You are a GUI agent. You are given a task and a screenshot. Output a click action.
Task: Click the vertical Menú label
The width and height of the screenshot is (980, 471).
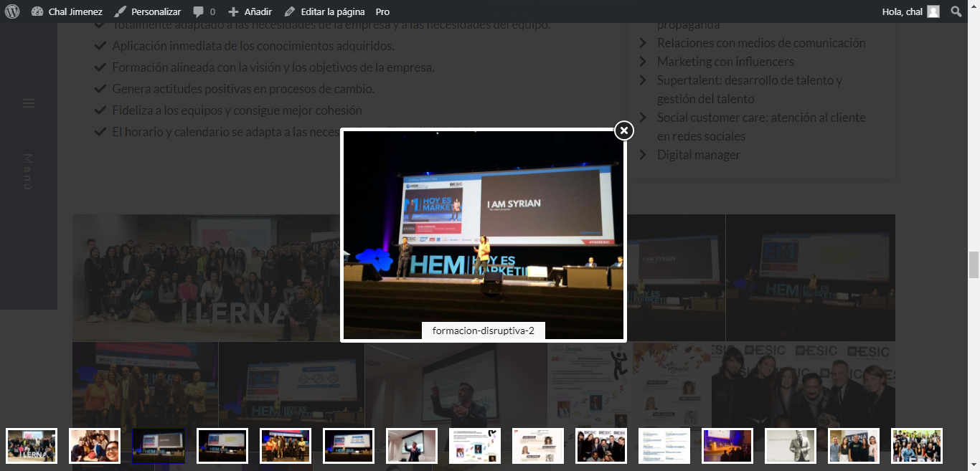pyautogui.click(x=28, y=172)
